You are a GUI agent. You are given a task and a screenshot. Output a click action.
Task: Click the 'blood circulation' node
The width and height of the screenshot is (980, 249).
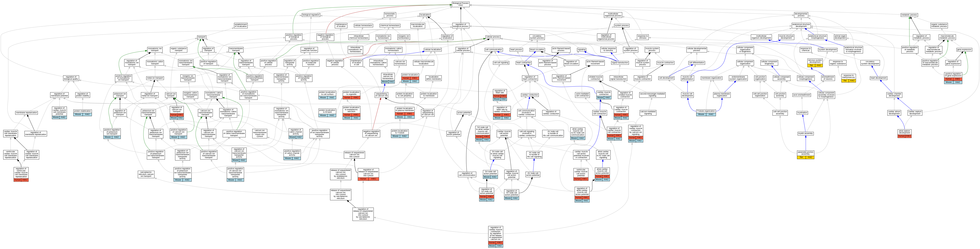click(x=537, y=49)
